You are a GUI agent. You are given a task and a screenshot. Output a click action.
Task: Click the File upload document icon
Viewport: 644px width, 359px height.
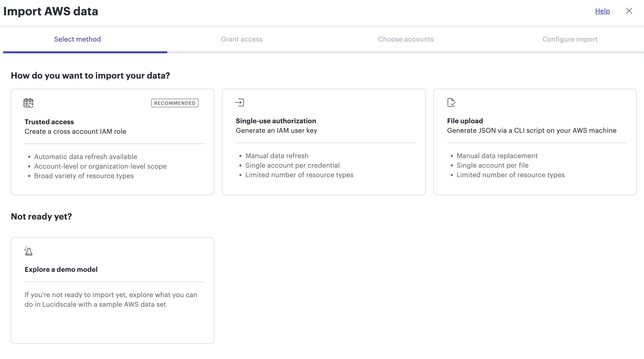click(x=451, y=102)
